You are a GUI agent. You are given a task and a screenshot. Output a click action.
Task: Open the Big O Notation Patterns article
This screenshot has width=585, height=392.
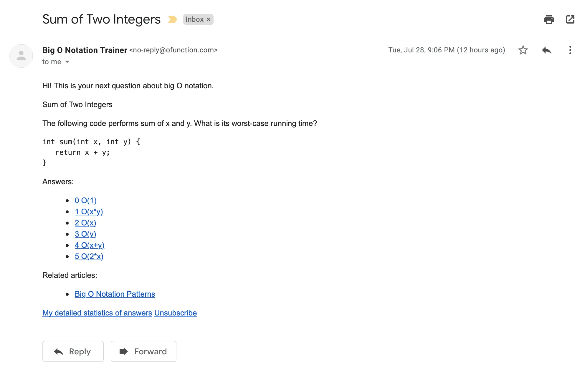(115, 294)
